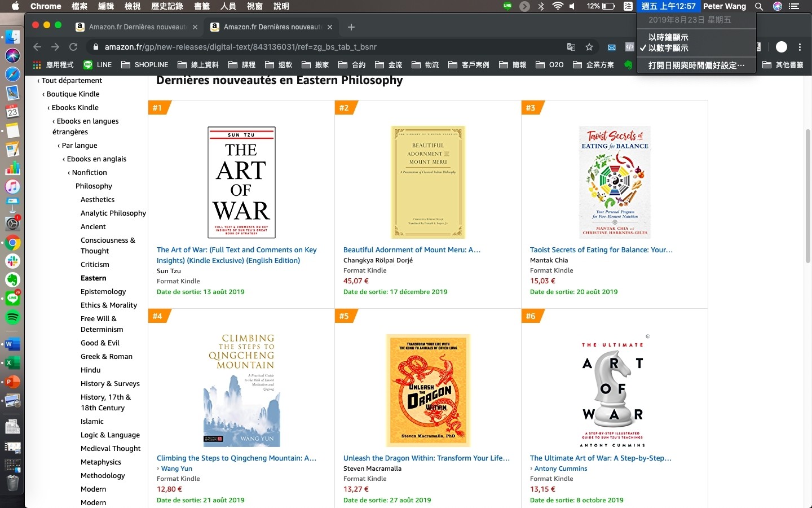Open the Art of War title link

(237, 255)
